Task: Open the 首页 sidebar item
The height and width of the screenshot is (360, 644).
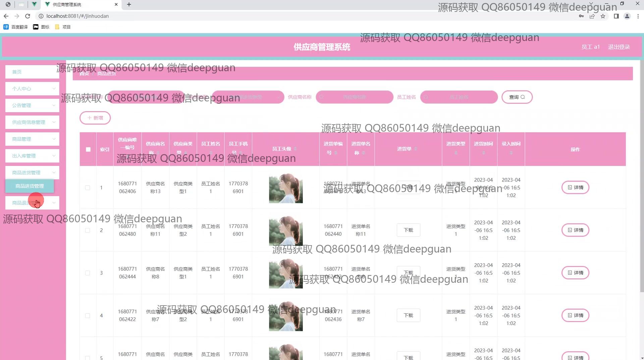Action: pos(32,72)
